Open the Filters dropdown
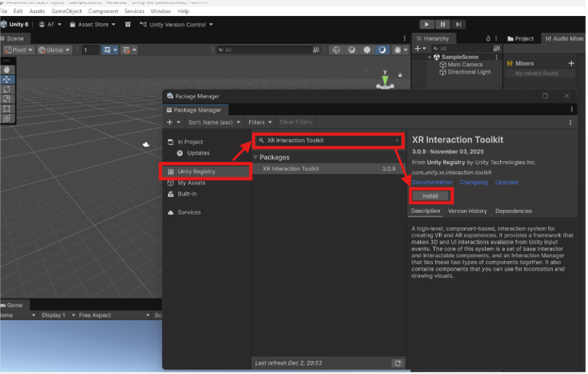This screenshot has height=374, width=588. coord(260,122)
